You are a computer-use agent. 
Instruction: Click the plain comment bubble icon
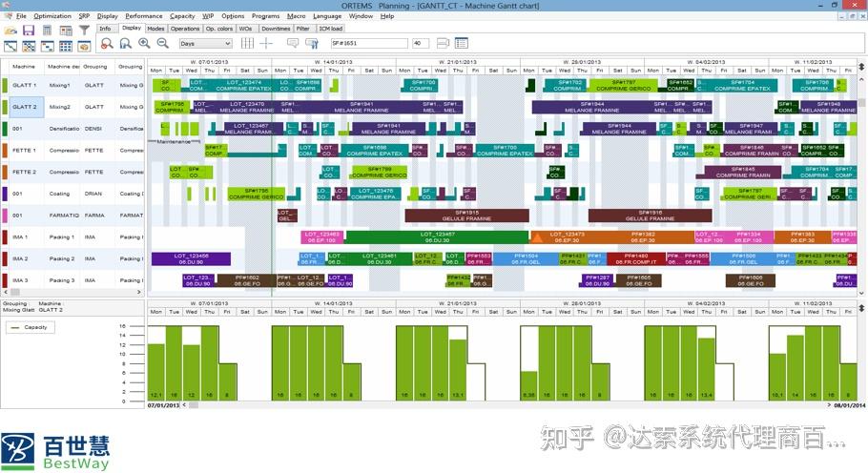[x=293, y=43]
